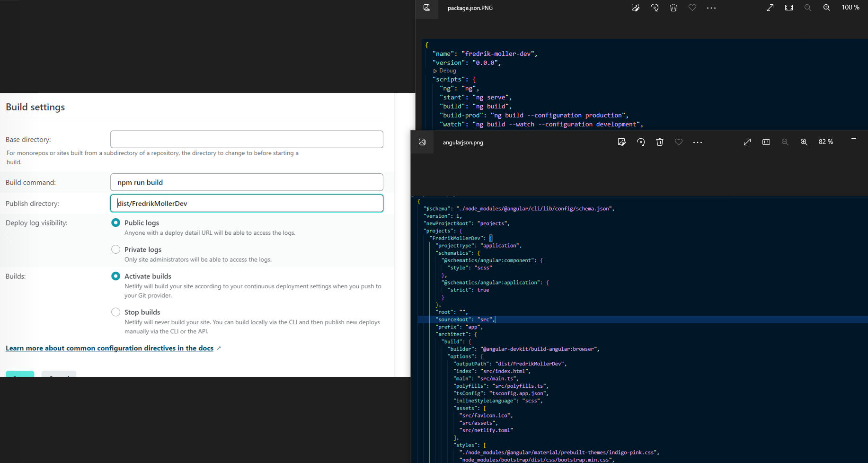868x463 pixels.
Task: Delete the package.json.PNG image
Action: click(673, 8)
